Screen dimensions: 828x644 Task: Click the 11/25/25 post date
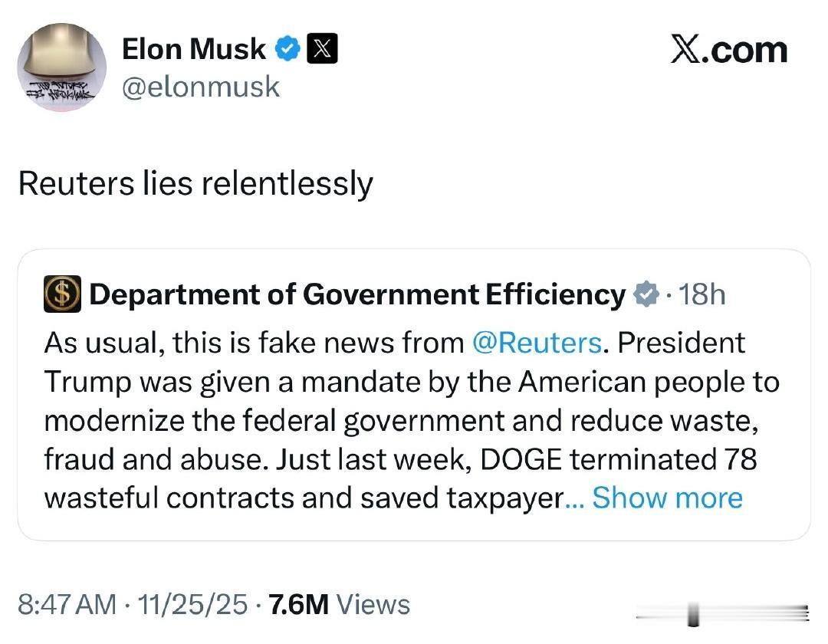[193, 605]
